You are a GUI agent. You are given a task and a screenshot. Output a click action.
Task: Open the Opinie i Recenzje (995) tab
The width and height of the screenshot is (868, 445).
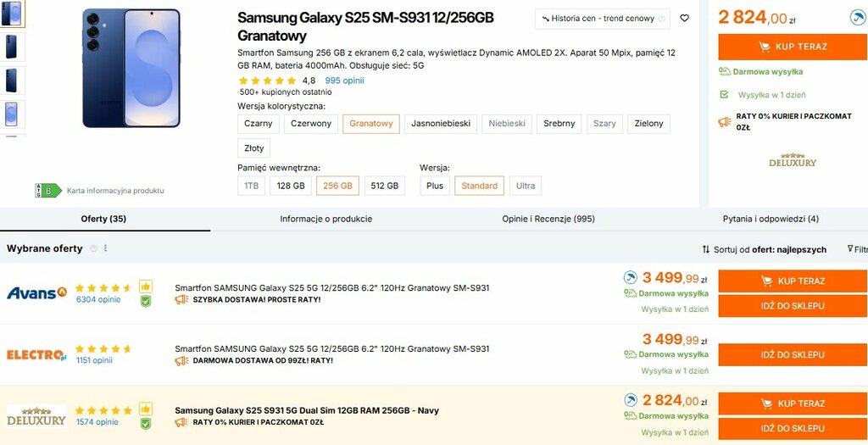pos(548,219)
